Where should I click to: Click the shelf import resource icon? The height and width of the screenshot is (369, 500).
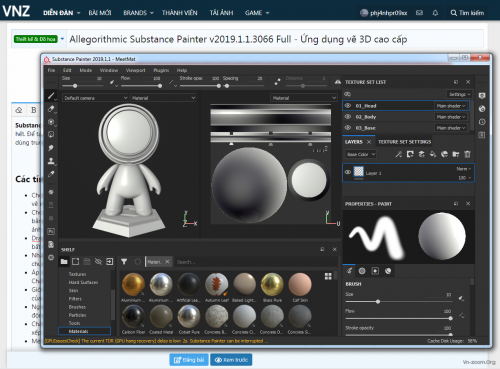click(x=109, y=262)
